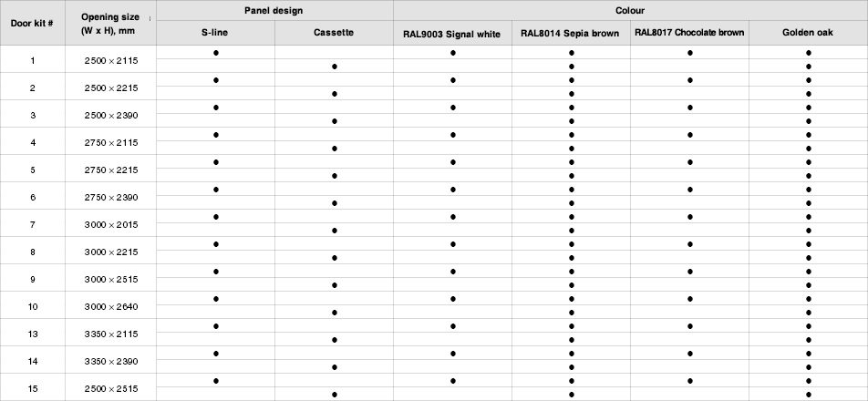This screenshot has height=401, width=868.
Task: Select the door kit number 5 cell
Action: [32, 170]
